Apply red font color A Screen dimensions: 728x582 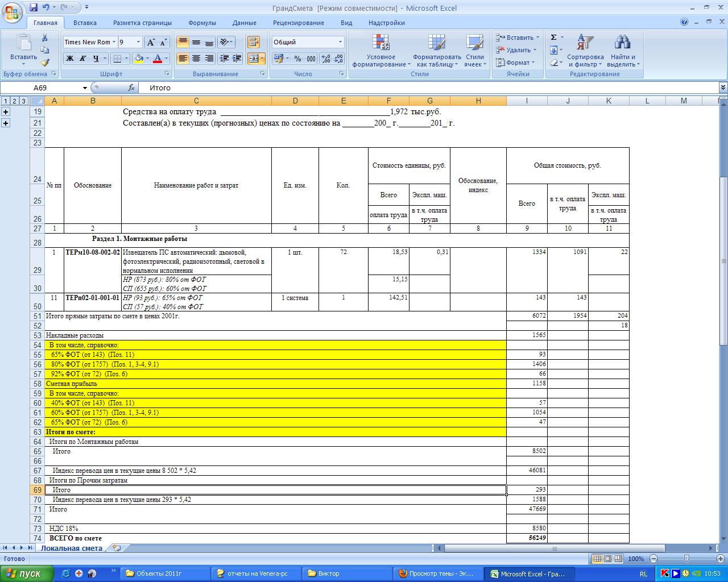(x=158, y=58)
